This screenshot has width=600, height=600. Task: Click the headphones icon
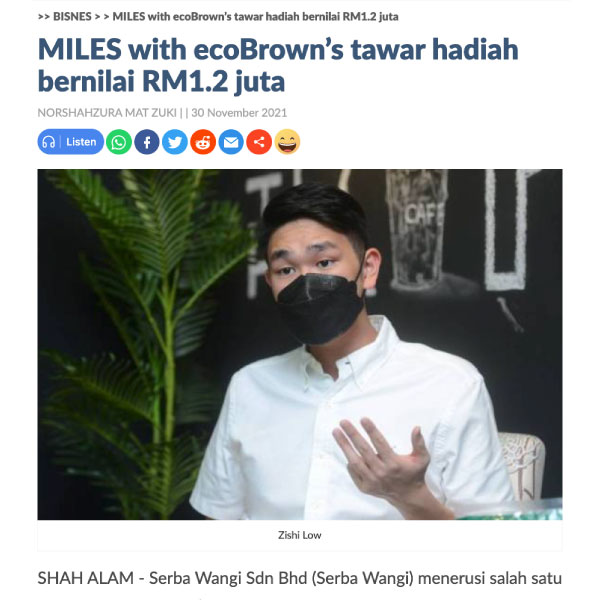(x=49, y=142)
